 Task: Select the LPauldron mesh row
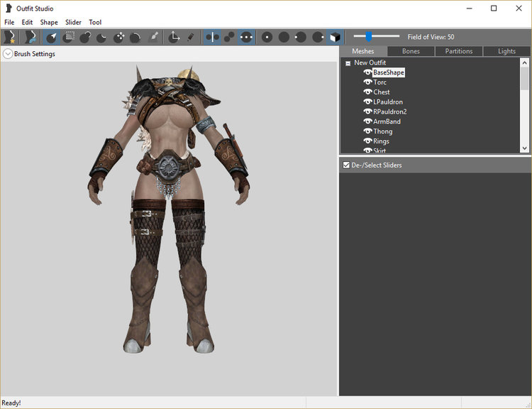click(x=388, y=102)
